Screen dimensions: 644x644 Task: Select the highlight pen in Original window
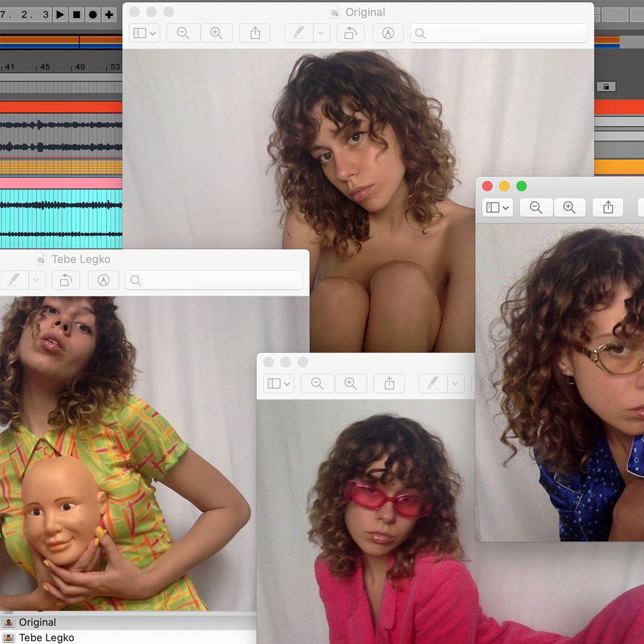click(299, 33)
